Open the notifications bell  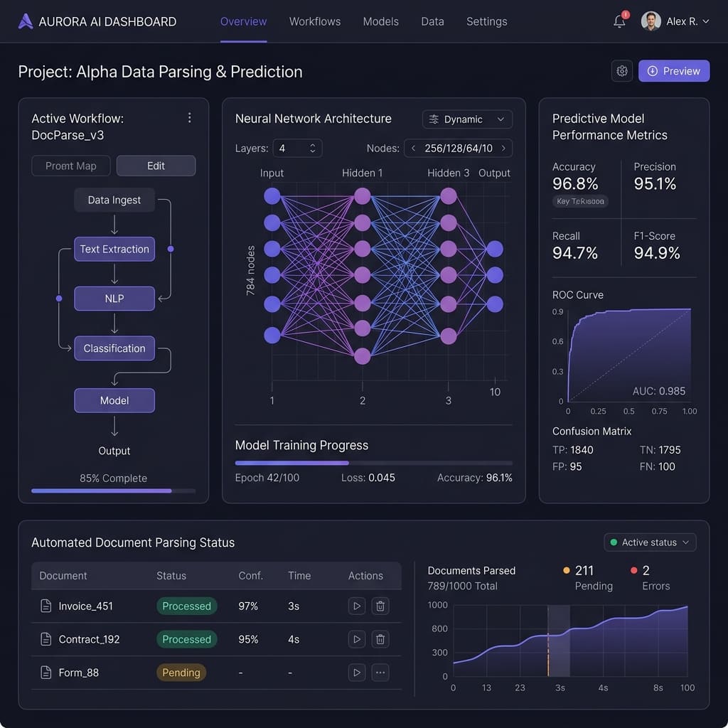[619, 21]
